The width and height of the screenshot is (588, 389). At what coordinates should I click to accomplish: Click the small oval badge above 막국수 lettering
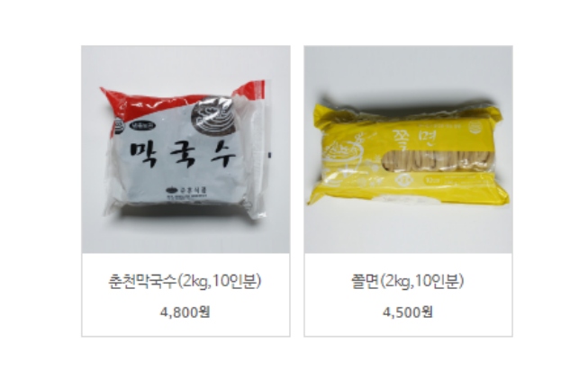point(141,126)
